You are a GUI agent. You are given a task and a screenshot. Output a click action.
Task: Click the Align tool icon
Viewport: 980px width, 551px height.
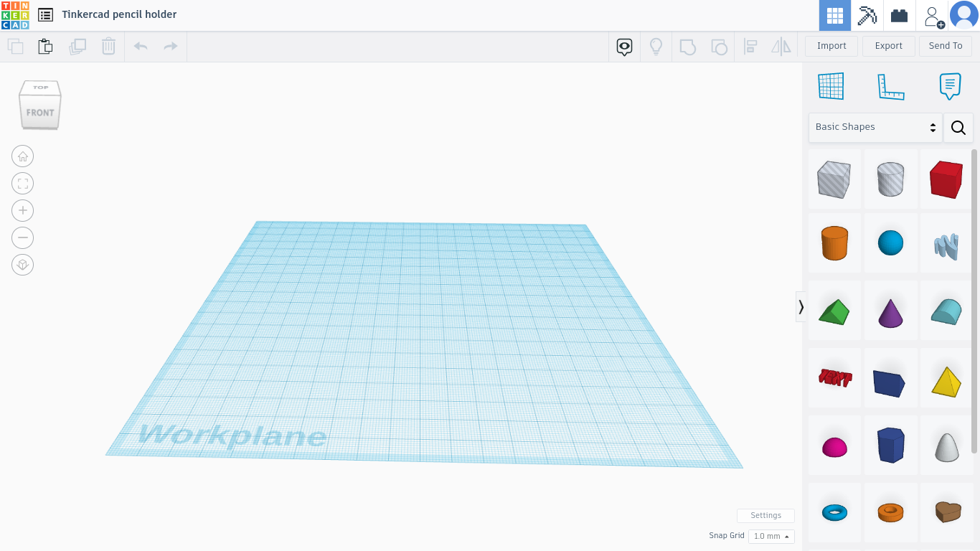click(750, 46)
